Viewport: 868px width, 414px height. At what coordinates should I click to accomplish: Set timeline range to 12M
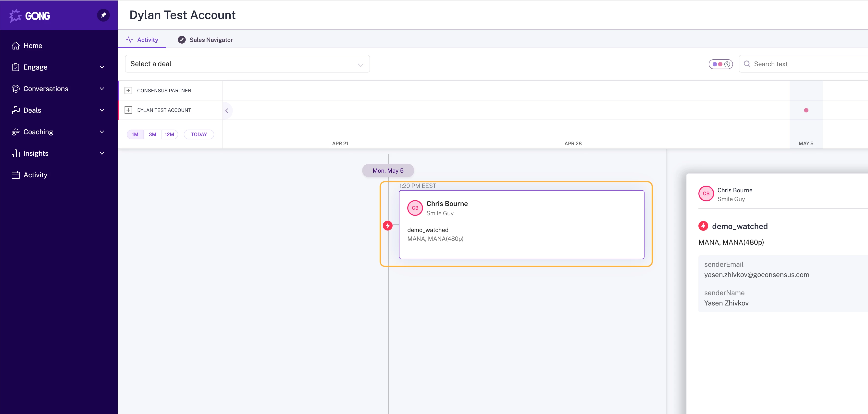pyautogui.click(x=170, y=134)
